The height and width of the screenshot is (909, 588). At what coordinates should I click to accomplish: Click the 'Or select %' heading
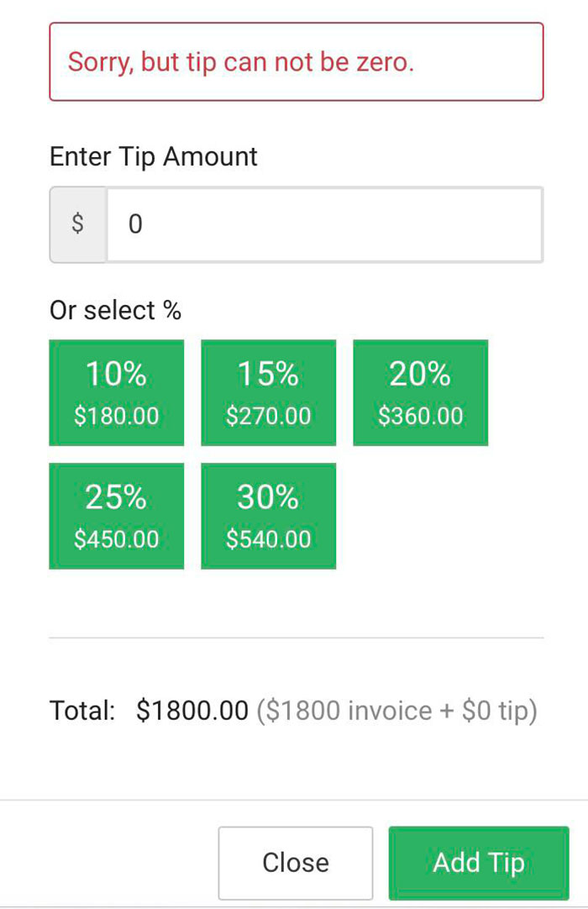[x=114, y=310]
